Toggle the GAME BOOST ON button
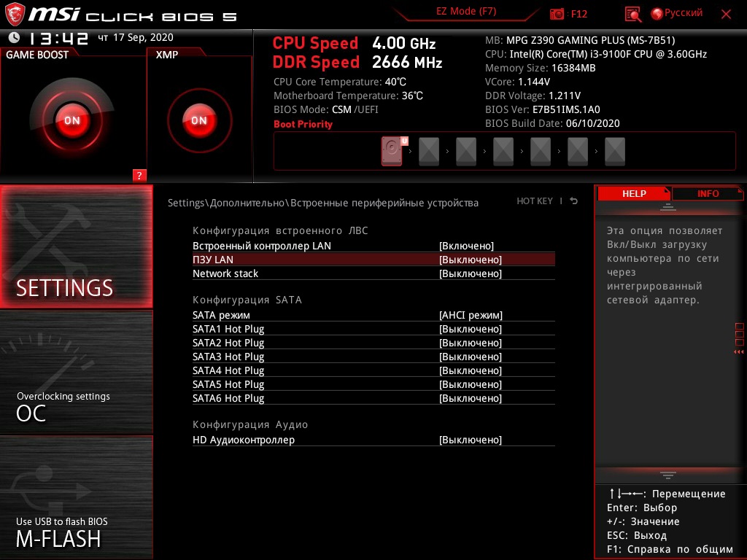747x560 pixels. click(72, 120)
